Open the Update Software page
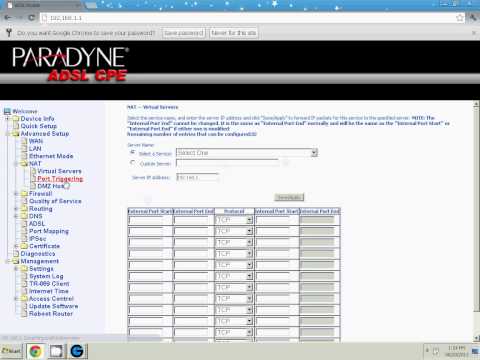Screen dimensions: 480x360 [53, 306]
